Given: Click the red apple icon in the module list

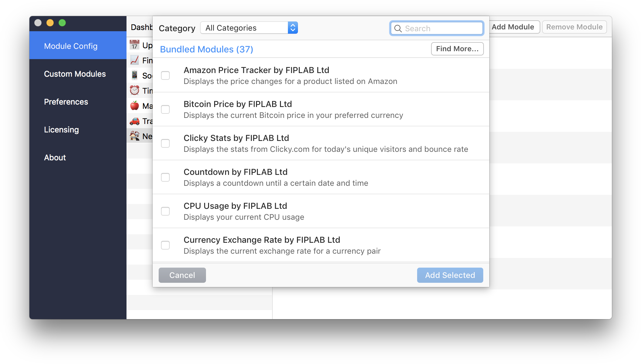Looking at the screenshot, I should tap(134, 105).
